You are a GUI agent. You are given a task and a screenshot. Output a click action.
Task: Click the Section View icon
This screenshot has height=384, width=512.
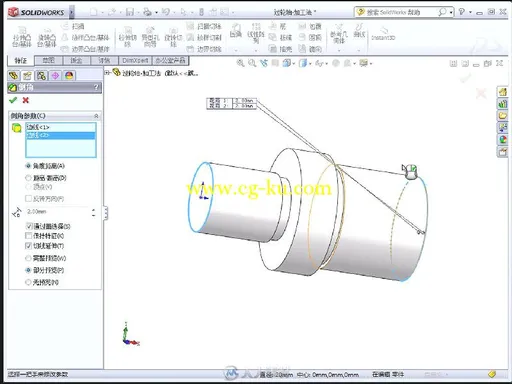coord(275,63)
